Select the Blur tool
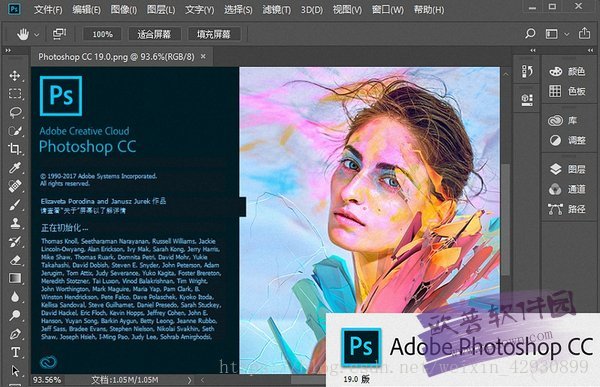The image size is (600, 387). 15,297
